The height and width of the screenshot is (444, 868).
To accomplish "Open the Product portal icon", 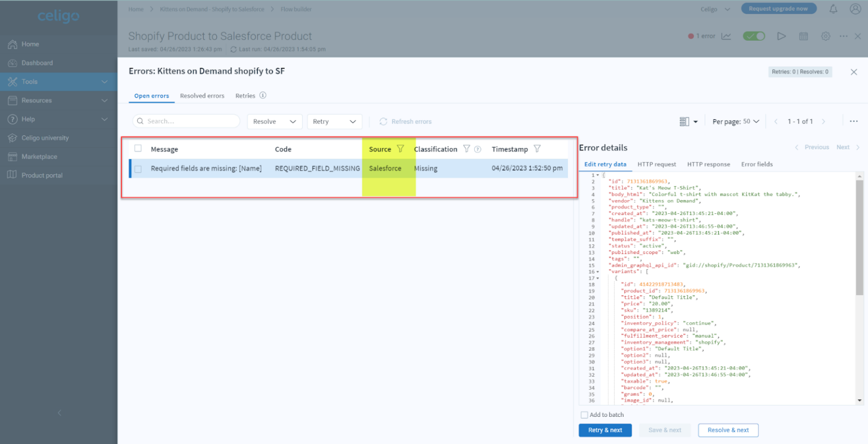I will click(x=12, y=175).
